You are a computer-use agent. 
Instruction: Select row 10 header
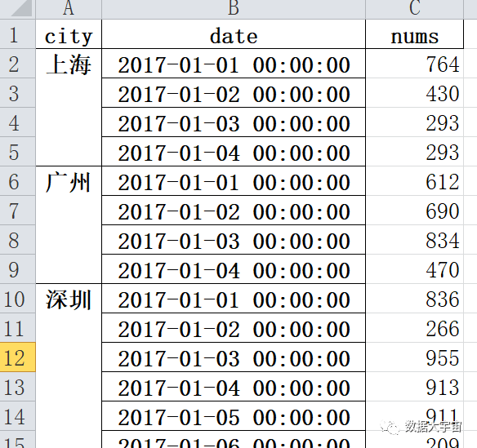(x=18, y=299)
